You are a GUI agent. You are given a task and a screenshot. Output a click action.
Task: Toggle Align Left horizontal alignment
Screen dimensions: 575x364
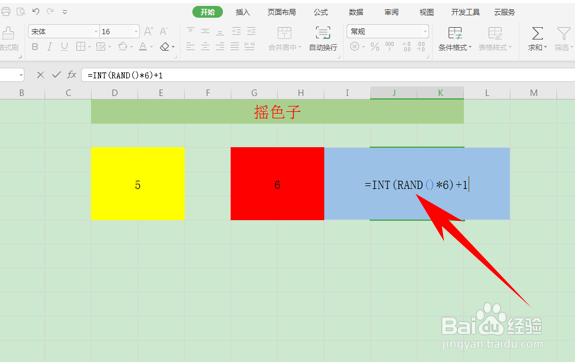tap(190, 46)
